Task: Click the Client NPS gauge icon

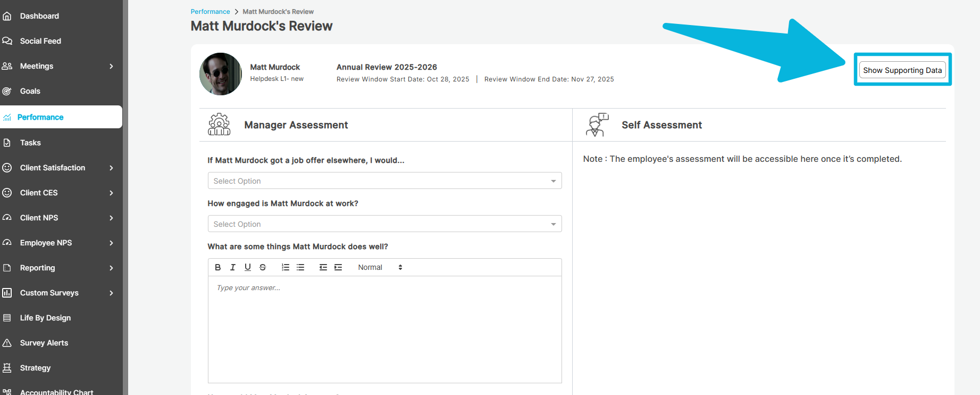Action: (7, 218)
